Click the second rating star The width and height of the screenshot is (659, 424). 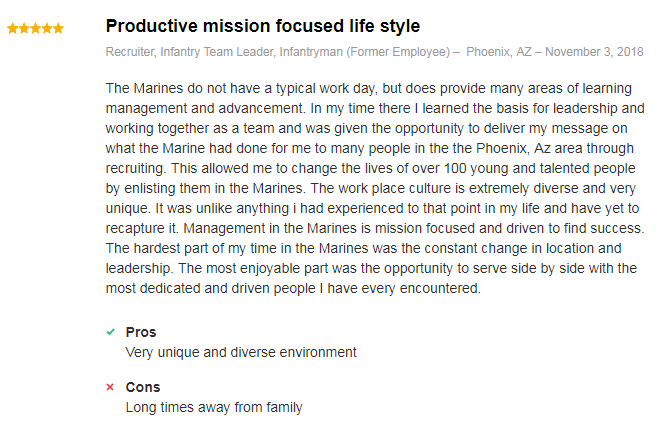(24, 28)
